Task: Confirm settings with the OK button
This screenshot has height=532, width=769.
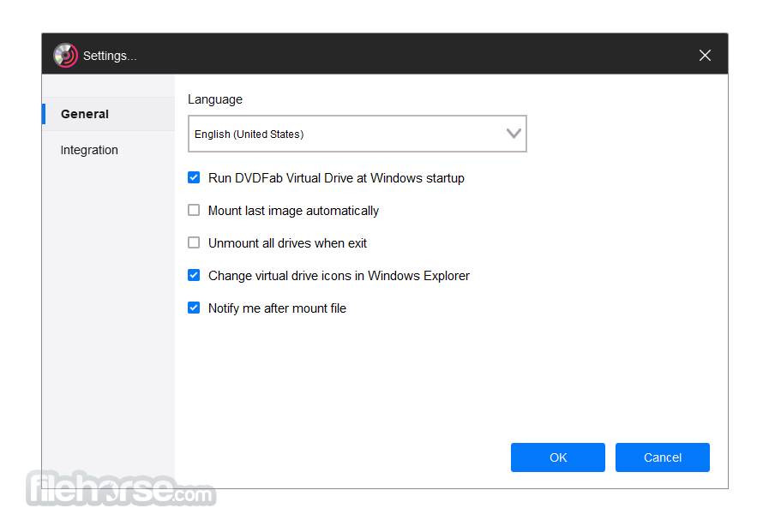Action: coord(557,457)
